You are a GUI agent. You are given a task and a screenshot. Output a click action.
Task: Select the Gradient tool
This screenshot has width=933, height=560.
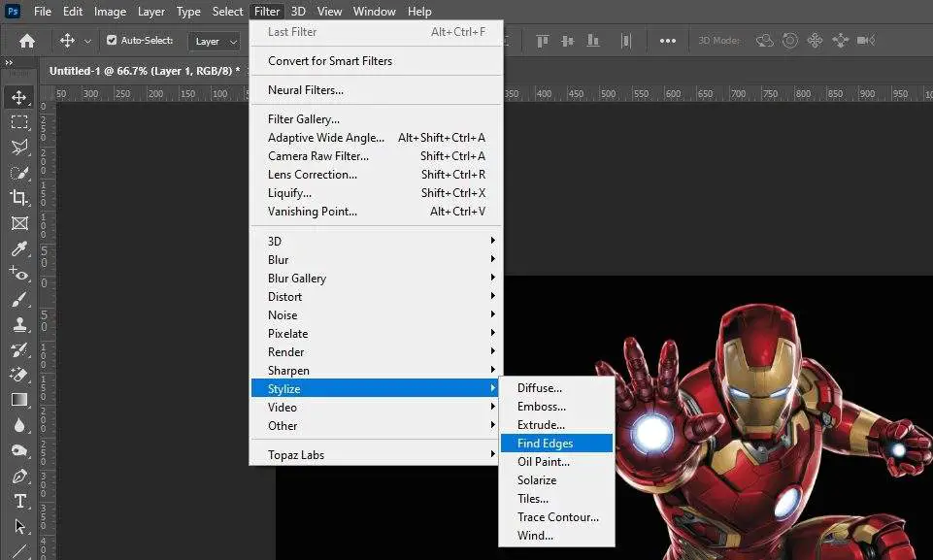(x=18, y=400)
